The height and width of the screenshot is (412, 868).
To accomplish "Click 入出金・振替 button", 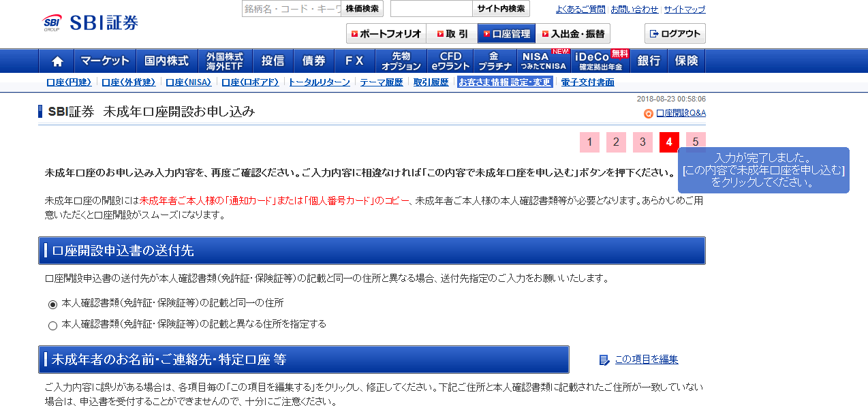I will 573,33.
